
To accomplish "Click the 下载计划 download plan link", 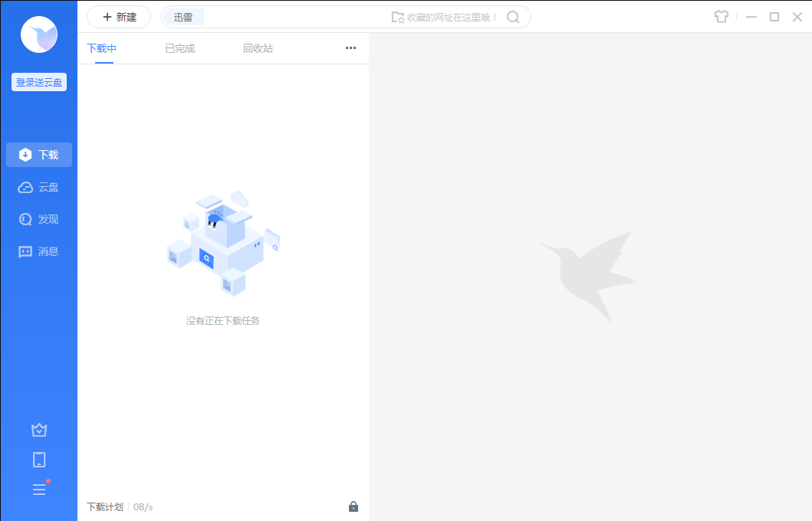I will pos(104,507).
